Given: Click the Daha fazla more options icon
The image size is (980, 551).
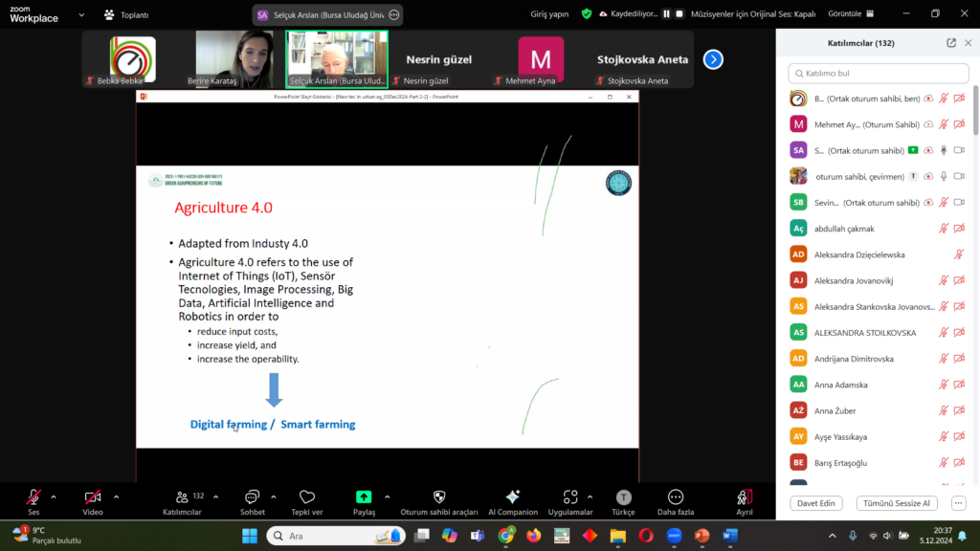Looking at the screenshot, I should click(x=676, y=497).
